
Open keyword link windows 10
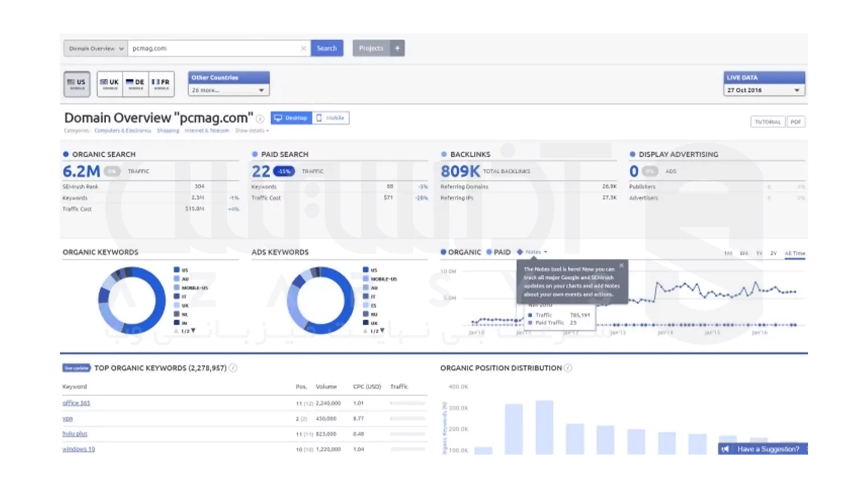pos(79,449)
